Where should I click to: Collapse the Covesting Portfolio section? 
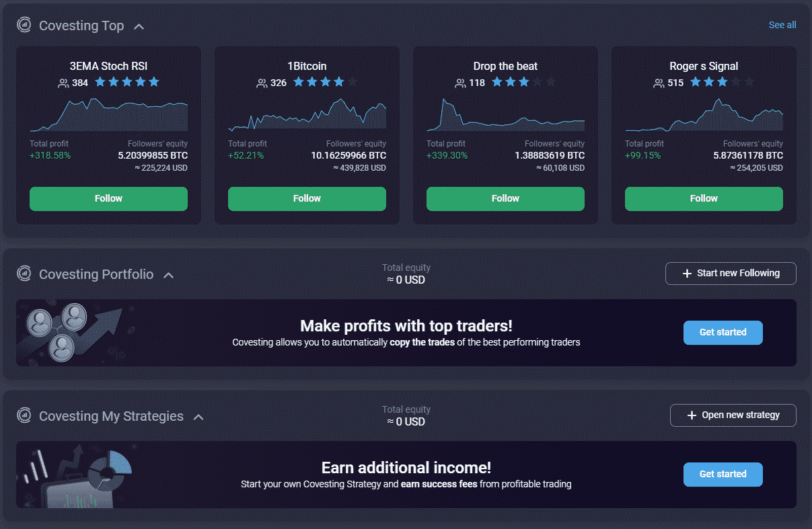click(169, 275)
